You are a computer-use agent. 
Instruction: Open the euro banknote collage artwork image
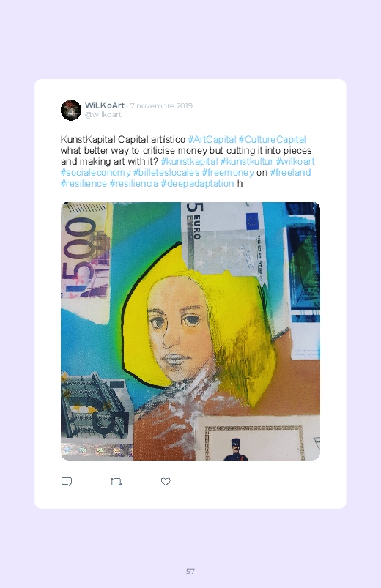[x=190, y=331]
